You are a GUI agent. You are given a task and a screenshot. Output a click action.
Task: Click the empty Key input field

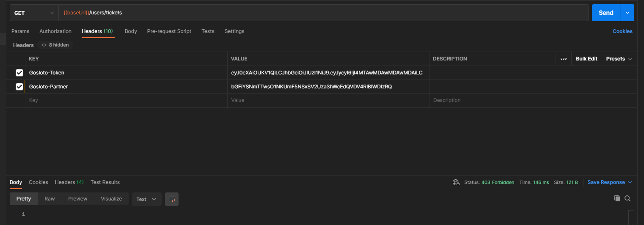(126, 100)
